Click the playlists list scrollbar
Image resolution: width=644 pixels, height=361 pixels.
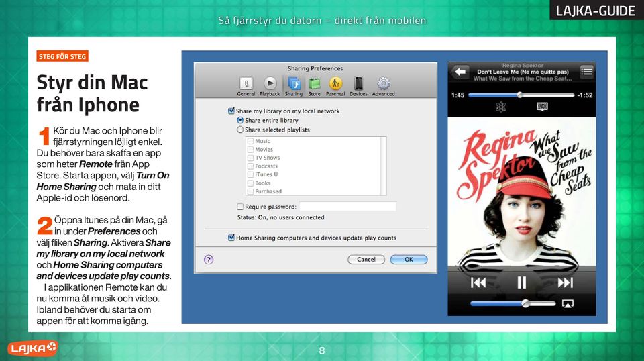tap(383, 166)
